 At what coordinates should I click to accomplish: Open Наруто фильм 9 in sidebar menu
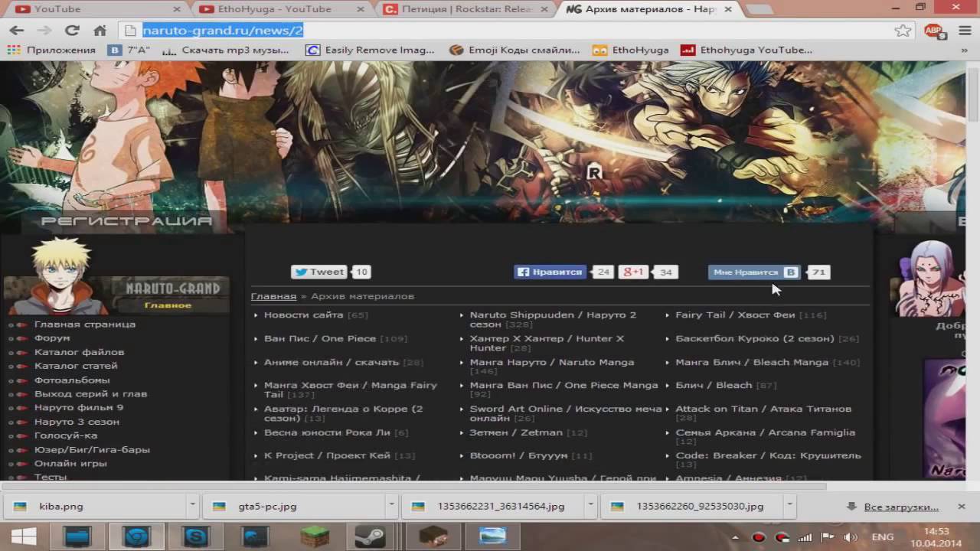pyautogui.click(x=78, y=407)
